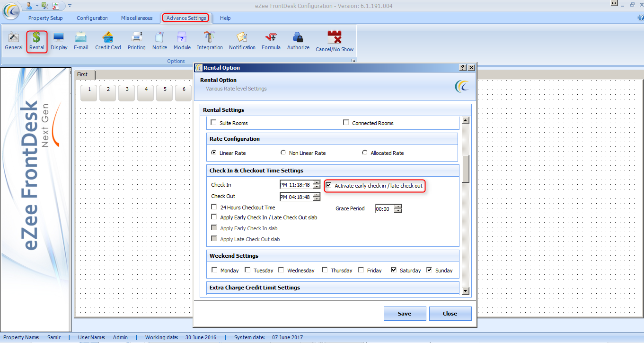Click the eZee application orb button

(x=11, y=10)
